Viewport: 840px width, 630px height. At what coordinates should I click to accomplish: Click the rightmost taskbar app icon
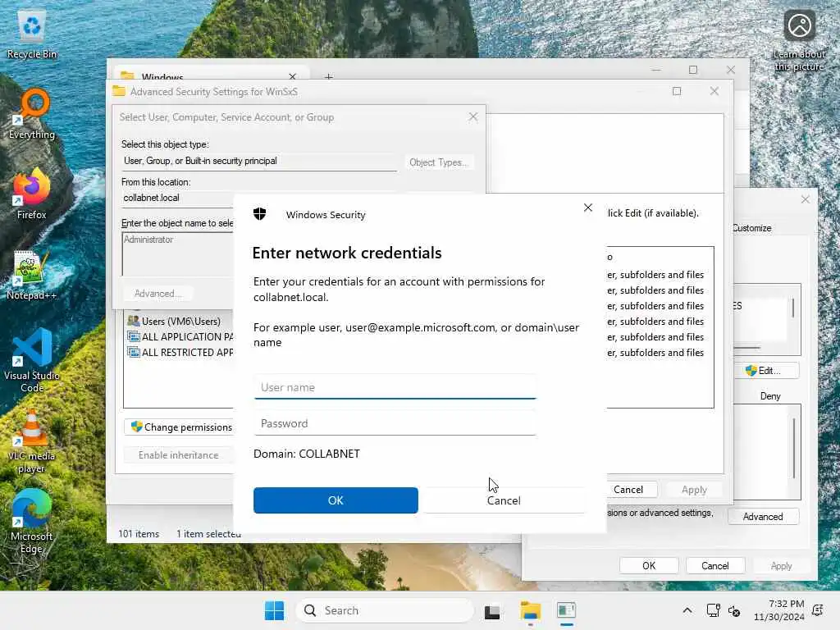pyautogui.click(x=566, y=610)
